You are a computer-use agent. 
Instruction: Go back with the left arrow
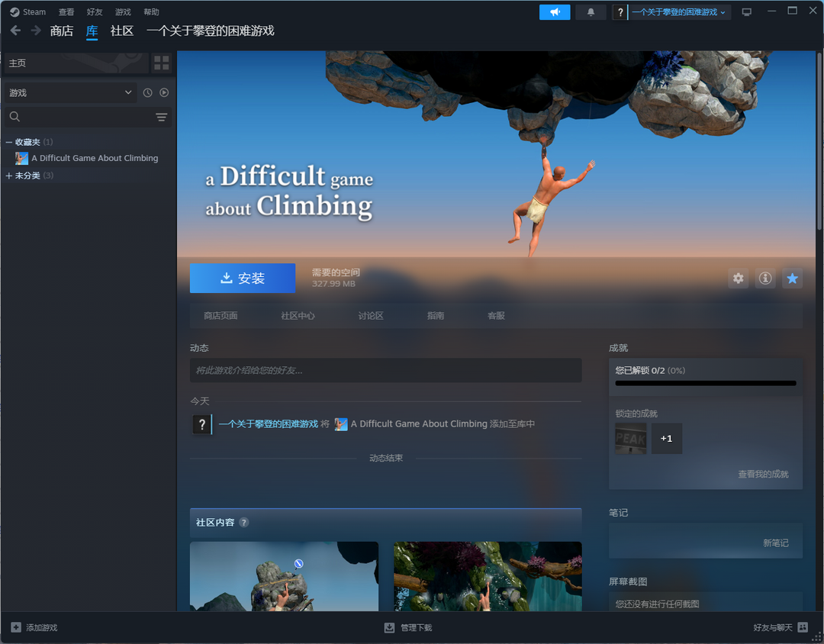[x=16, y=31]
